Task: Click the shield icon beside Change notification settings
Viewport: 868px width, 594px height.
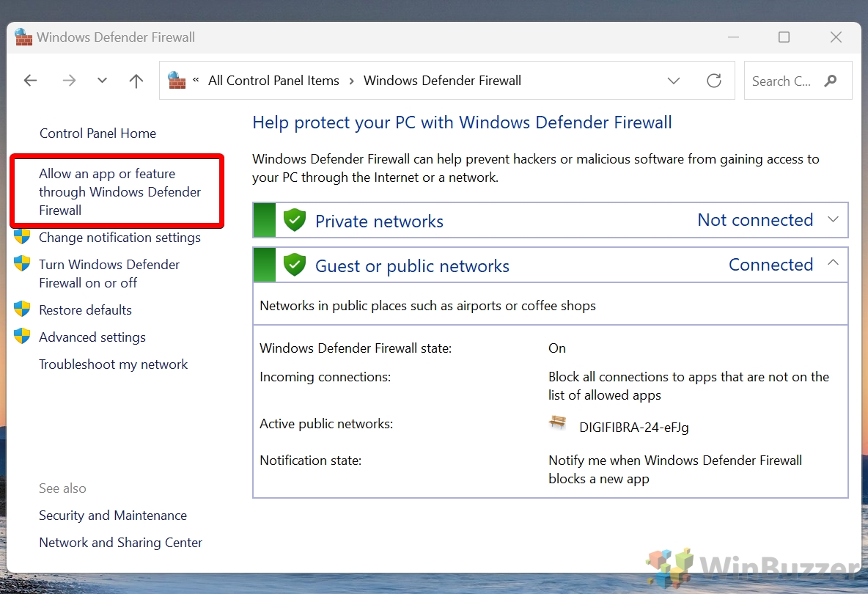Action: pyautogui.click(x=22, y=236)
